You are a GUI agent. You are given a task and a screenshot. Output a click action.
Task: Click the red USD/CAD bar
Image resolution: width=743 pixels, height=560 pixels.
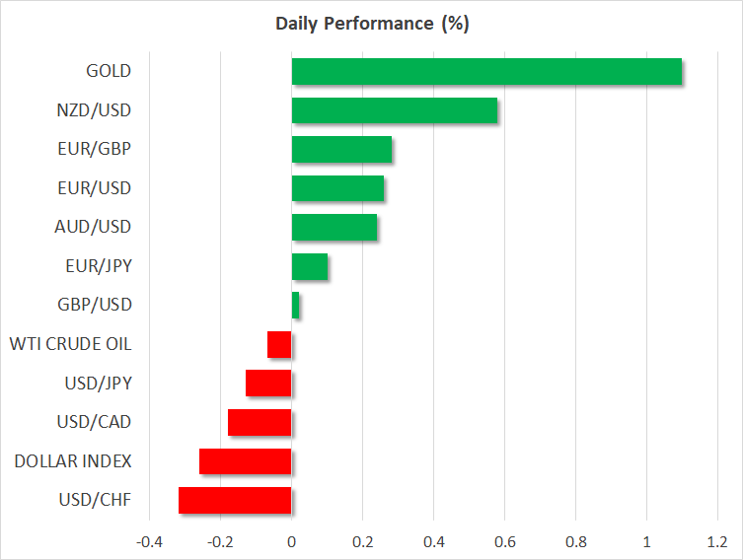click(x=260, y=422)
